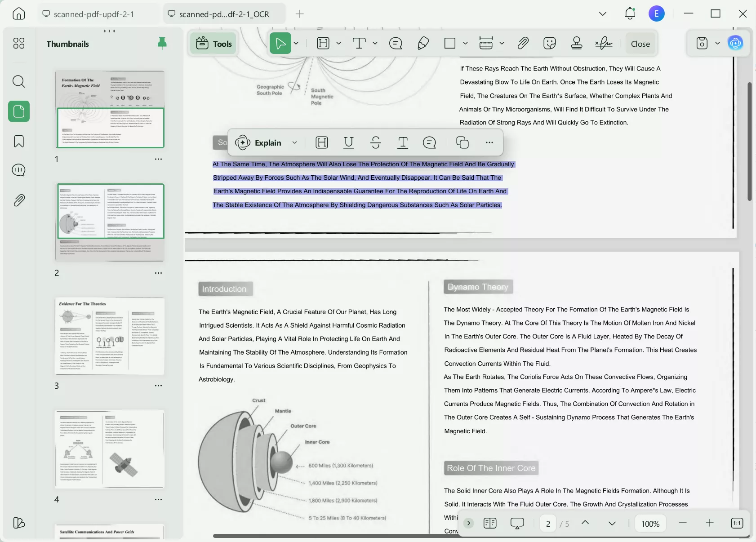Image resolution: width=756 pixels, height=542 pixels.
Task: Activate the stamp tool
Action: click(x=576, y=43)
